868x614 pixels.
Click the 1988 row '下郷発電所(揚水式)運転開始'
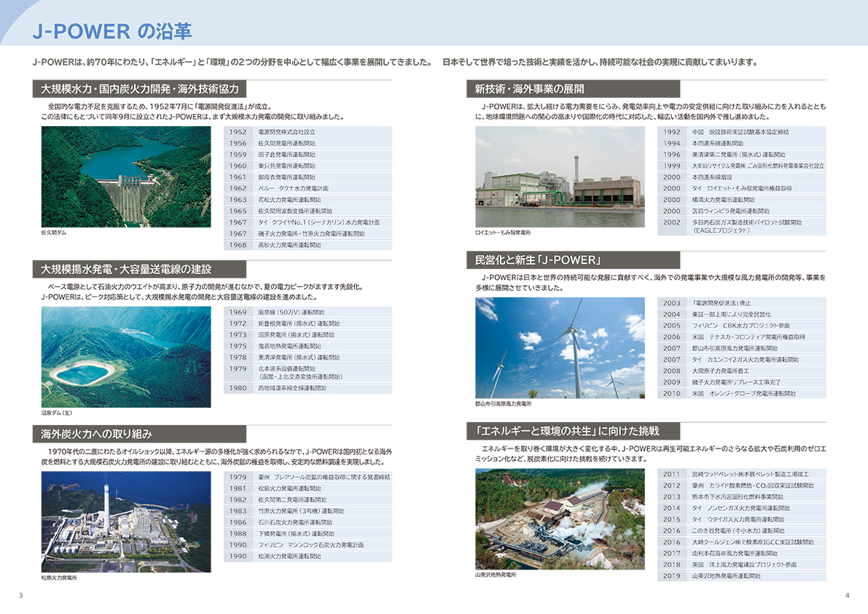point(308,534)
